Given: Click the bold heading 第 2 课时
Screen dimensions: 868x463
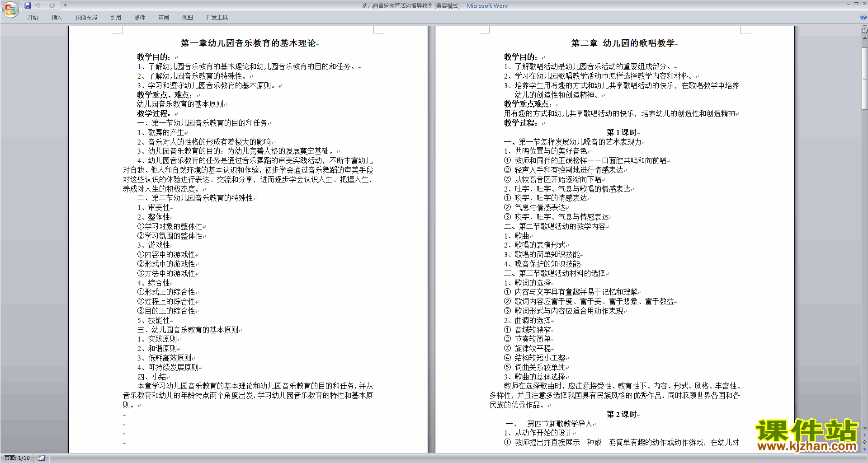Looking at the screenshot, I should [x=622, y=414].
